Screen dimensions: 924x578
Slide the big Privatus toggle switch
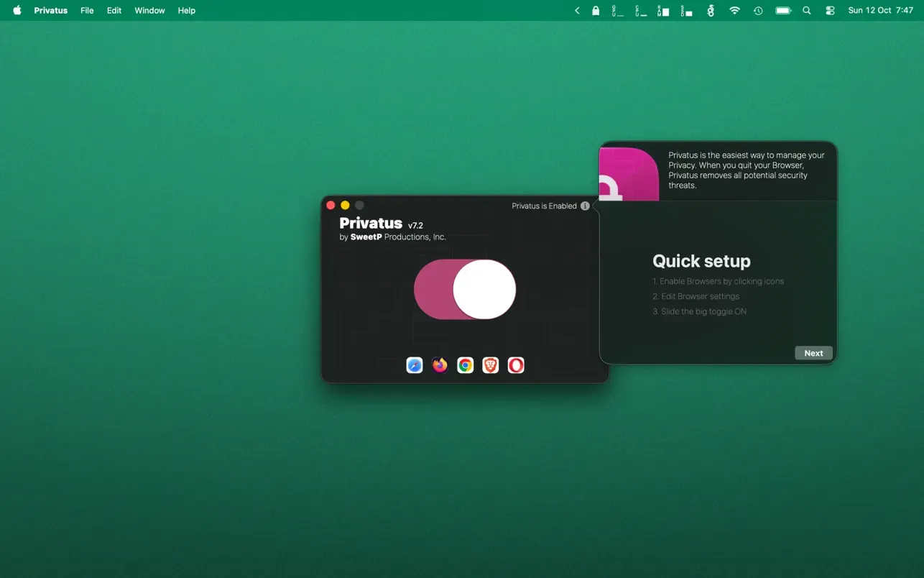point(465,289)
